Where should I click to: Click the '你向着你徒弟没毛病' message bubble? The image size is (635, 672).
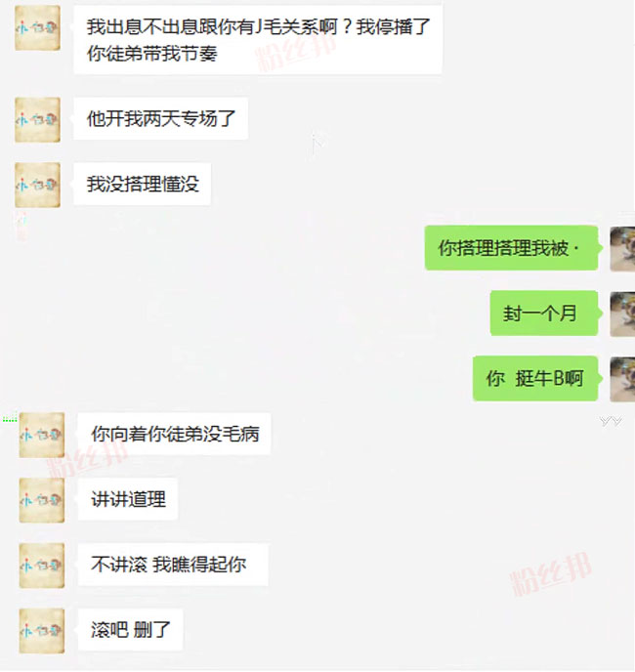pos(174,434)
